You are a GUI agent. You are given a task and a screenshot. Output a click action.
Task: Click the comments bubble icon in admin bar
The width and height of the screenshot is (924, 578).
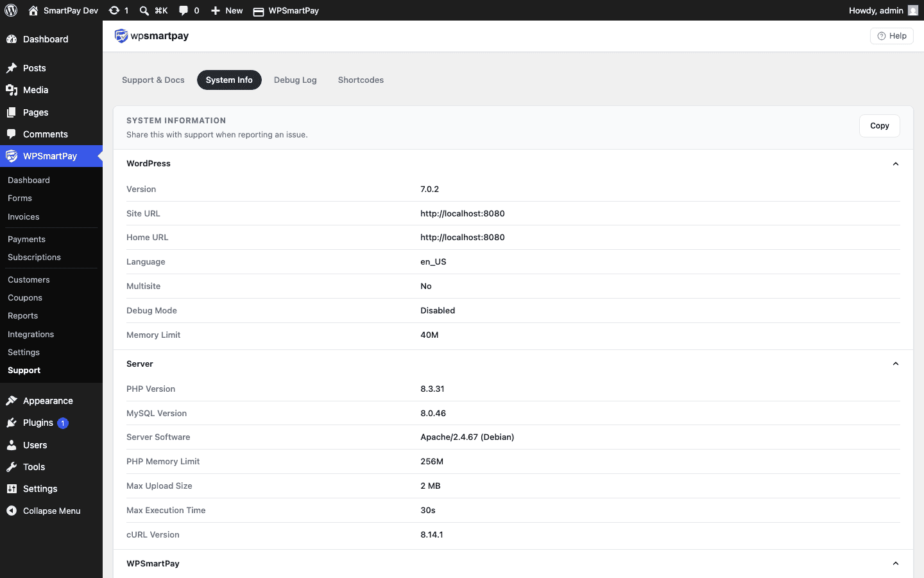click(x=184, y=10)
